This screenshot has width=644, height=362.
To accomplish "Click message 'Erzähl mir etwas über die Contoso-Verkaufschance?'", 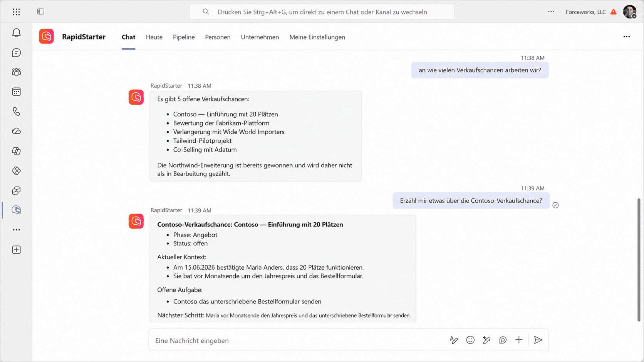I will pyautogui.click(x=471, y=200).
